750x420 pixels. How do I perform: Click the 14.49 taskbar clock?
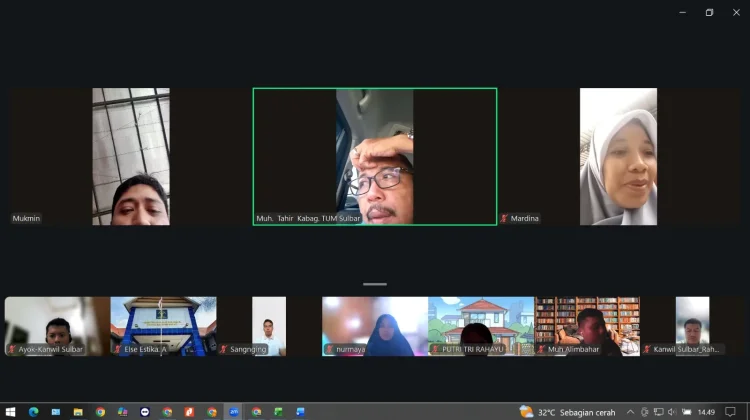tap(706, 412)
